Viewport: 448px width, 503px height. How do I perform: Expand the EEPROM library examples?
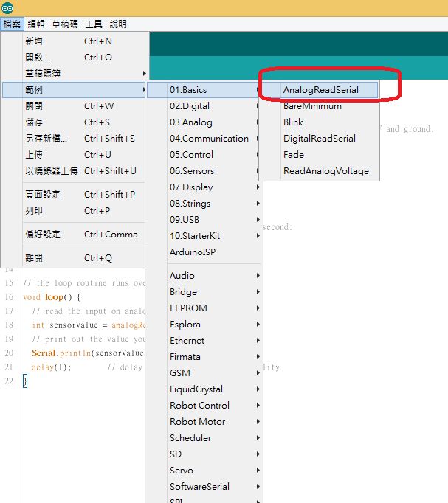(x=204, y=308)
